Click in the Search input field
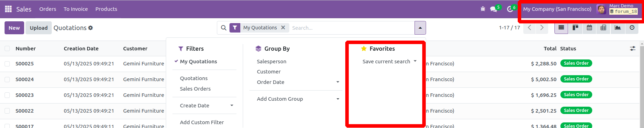Viewport: 644px width, 128px height. click(x=352, y=28)
